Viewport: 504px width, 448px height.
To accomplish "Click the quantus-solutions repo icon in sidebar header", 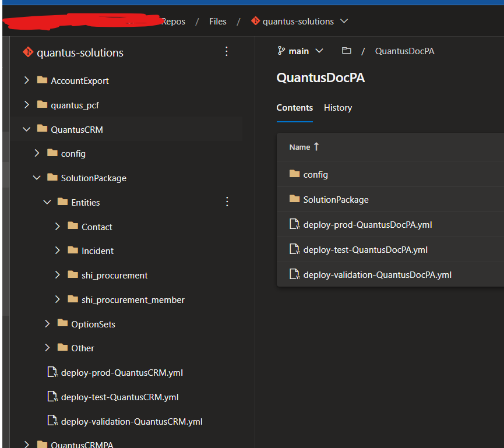I will pyautogui.click(x=28, y=51).
